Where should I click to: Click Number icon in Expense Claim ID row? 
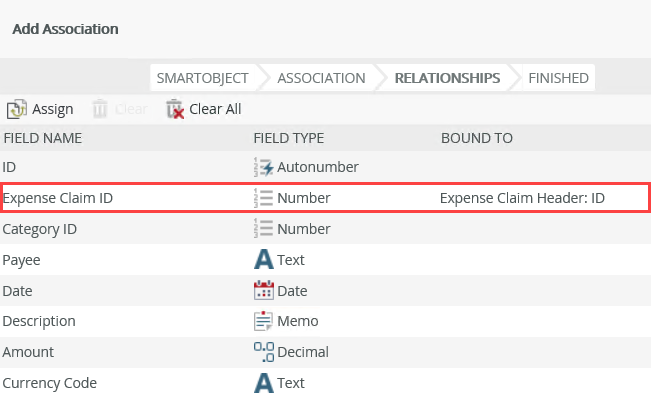tap(264, 198)
